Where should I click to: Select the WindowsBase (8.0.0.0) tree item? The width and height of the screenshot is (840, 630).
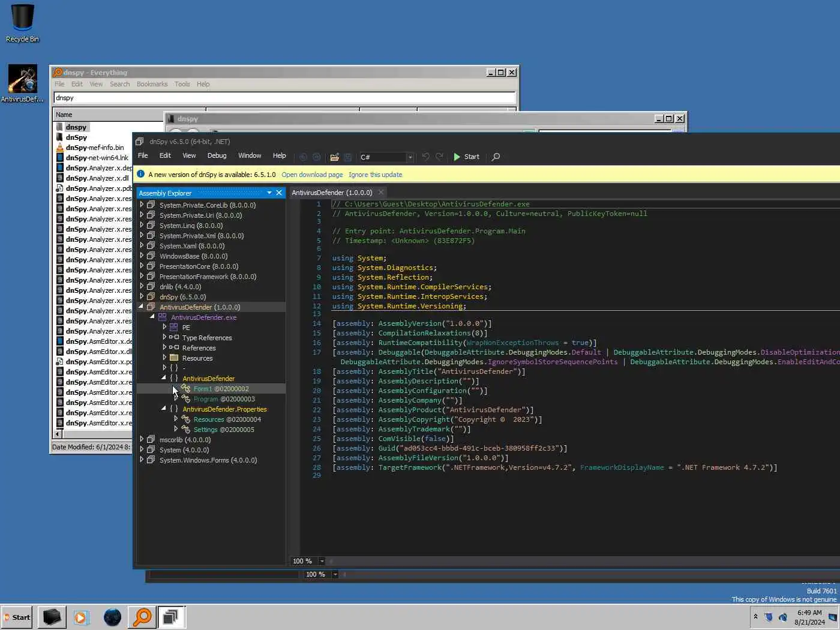coord(193,256)
